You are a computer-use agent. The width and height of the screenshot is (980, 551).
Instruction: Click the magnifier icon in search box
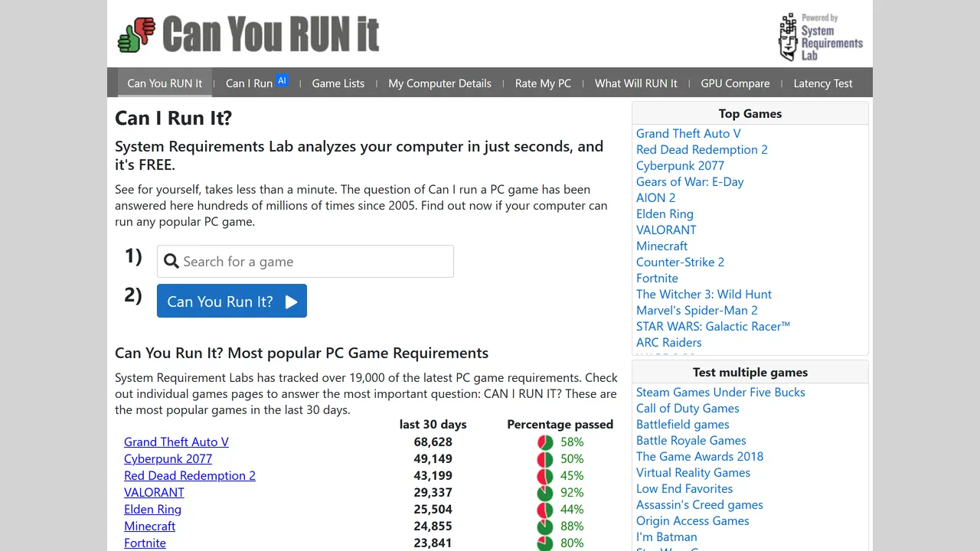pyautogui.click(x=171, y=262)
